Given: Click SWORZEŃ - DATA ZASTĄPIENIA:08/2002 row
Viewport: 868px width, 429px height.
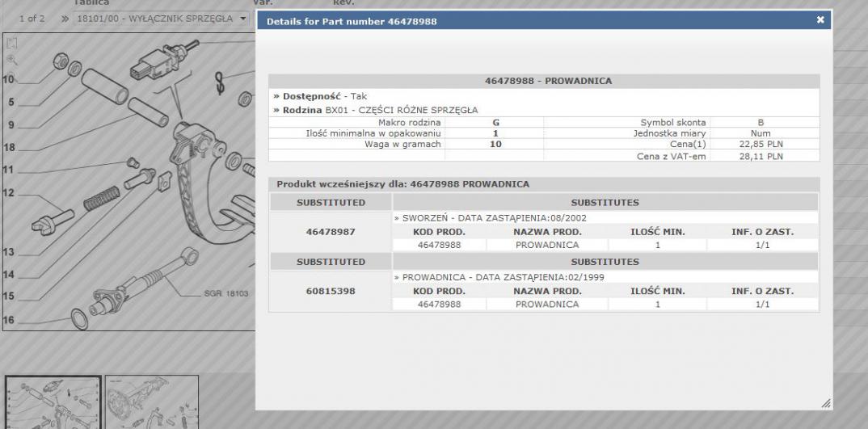Looking at the screenshot, I should coord(605,218).
